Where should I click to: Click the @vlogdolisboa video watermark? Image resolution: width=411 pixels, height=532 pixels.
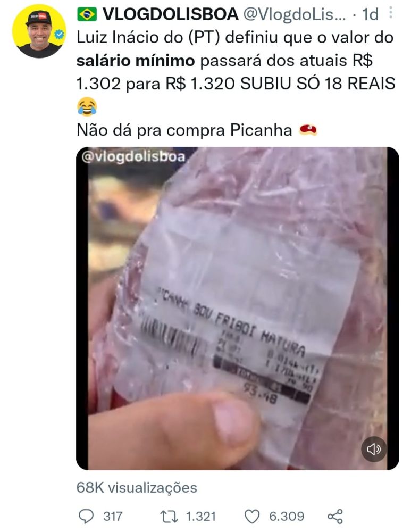133,157
